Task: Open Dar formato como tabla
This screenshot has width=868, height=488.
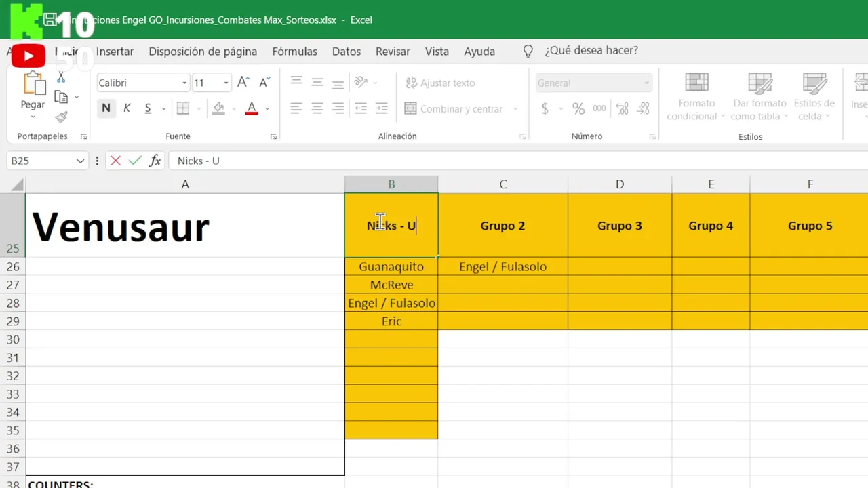Action: (759, 97)
